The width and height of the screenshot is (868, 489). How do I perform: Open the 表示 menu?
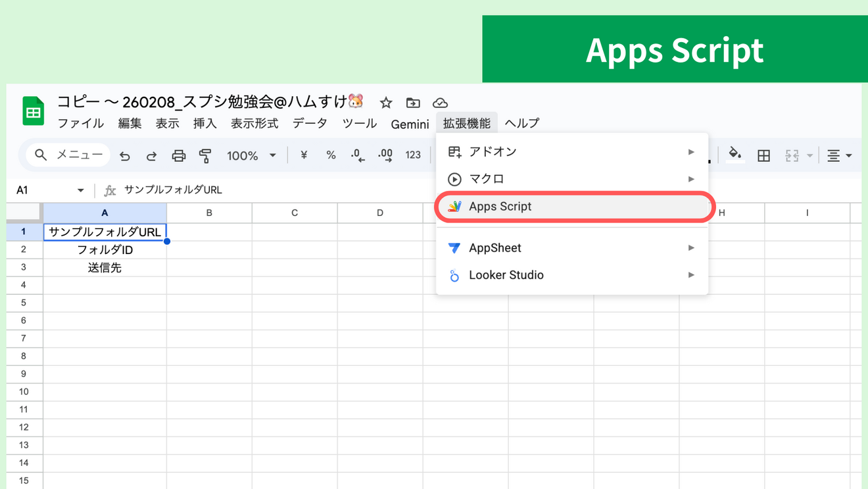coord(167,124)
